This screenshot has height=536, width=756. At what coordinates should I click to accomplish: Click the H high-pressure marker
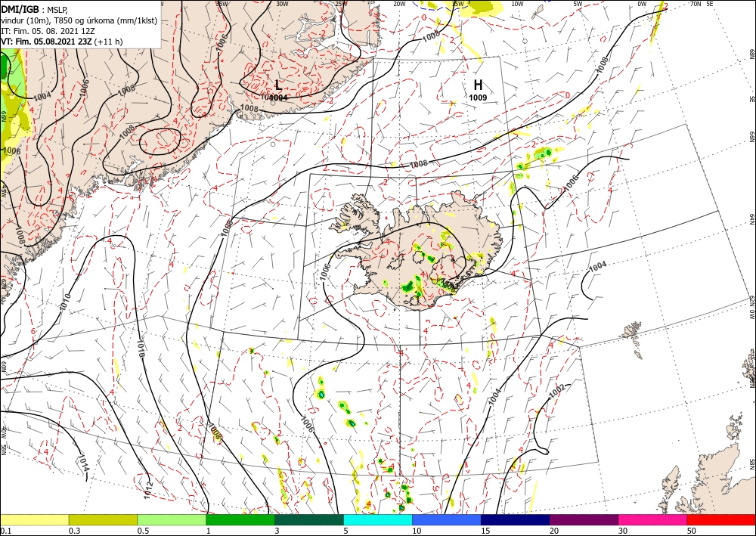click(x=478, y=85)
